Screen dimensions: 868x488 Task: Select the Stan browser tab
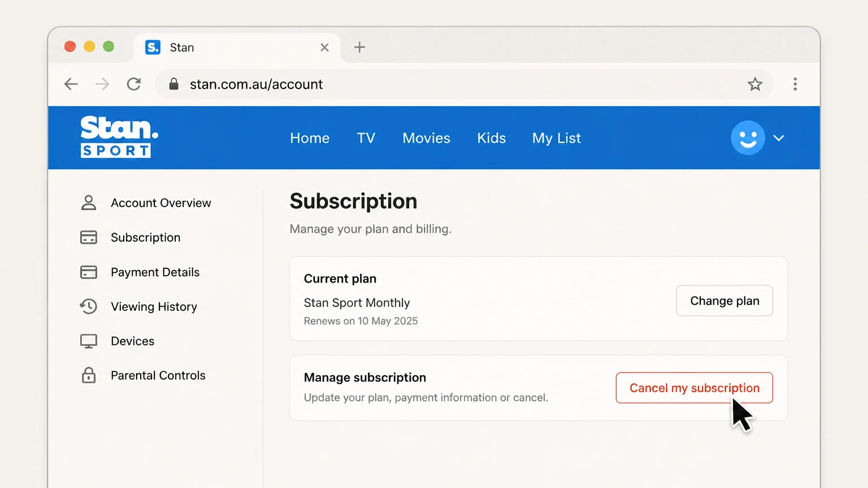[237, 47]
